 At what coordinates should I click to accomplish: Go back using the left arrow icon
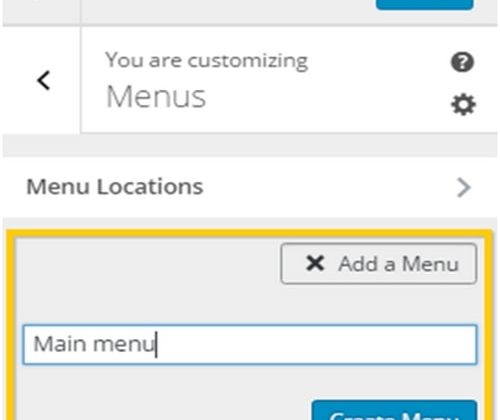click(x=43, y=80)
